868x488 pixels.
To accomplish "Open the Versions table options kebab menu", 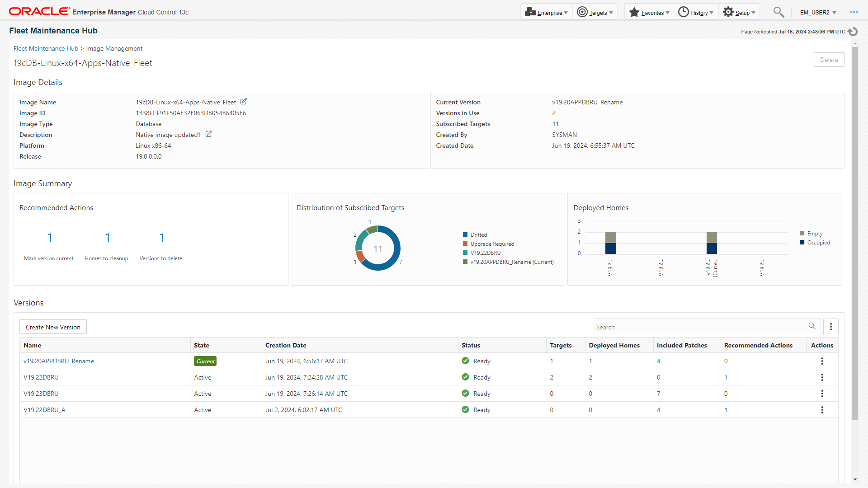I will coord(830,327).
